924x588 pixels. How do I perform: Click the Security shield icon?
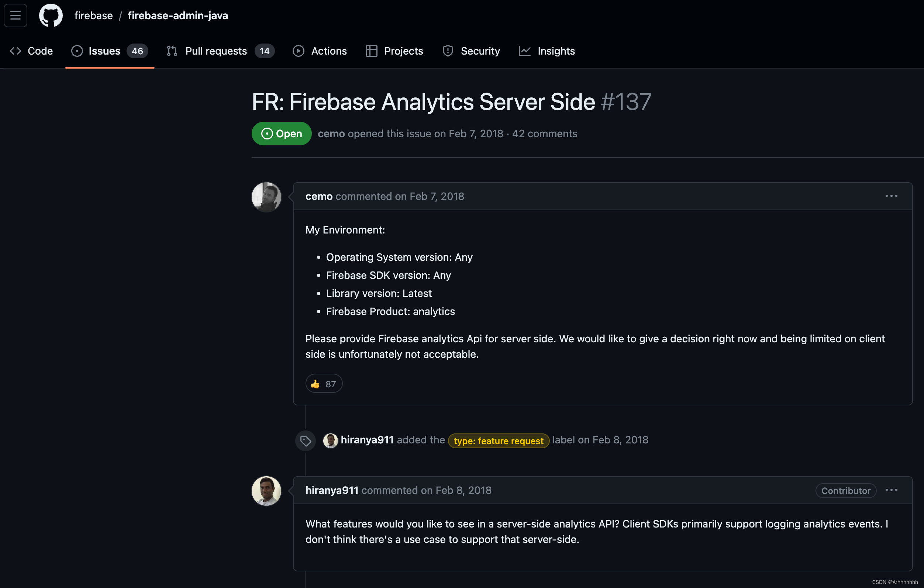448,51
